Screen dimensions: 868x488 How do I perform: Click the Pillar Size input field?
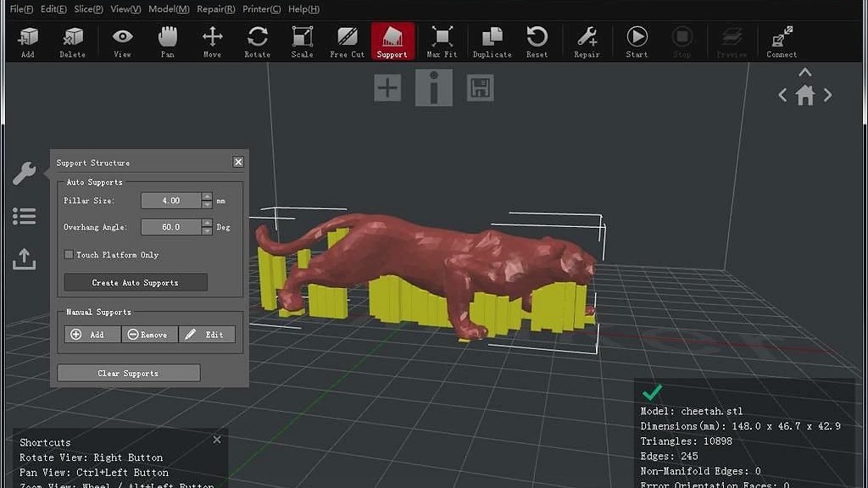171,201
